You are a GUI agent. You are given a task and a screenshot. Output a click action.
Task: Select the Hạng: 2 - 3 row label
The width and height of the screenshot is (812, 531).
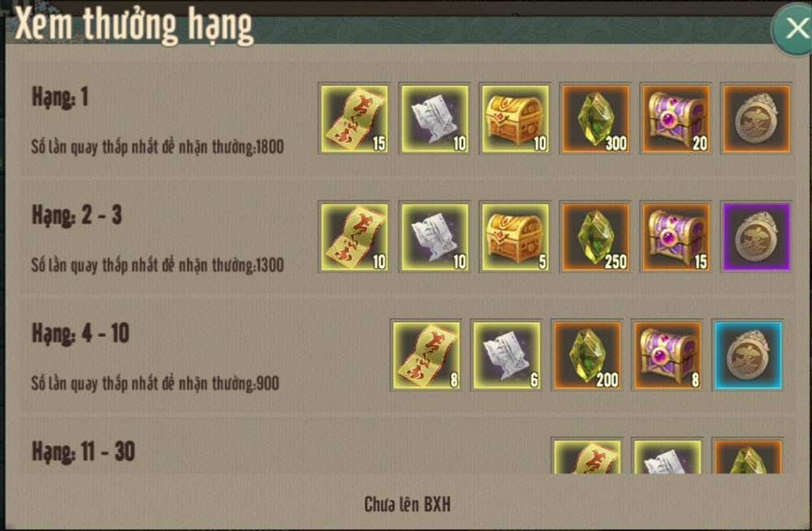(76, 215)
